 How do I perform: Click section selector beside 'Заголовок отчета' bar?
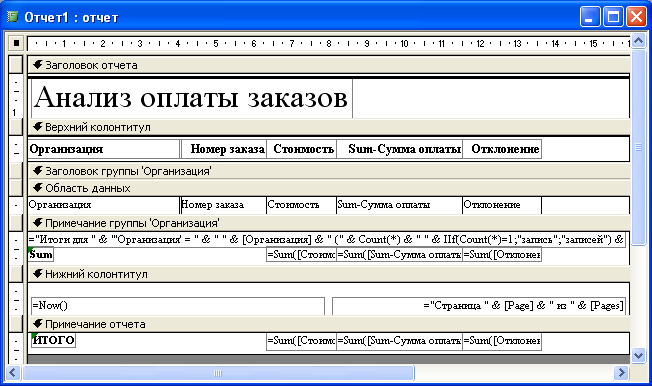16,65
